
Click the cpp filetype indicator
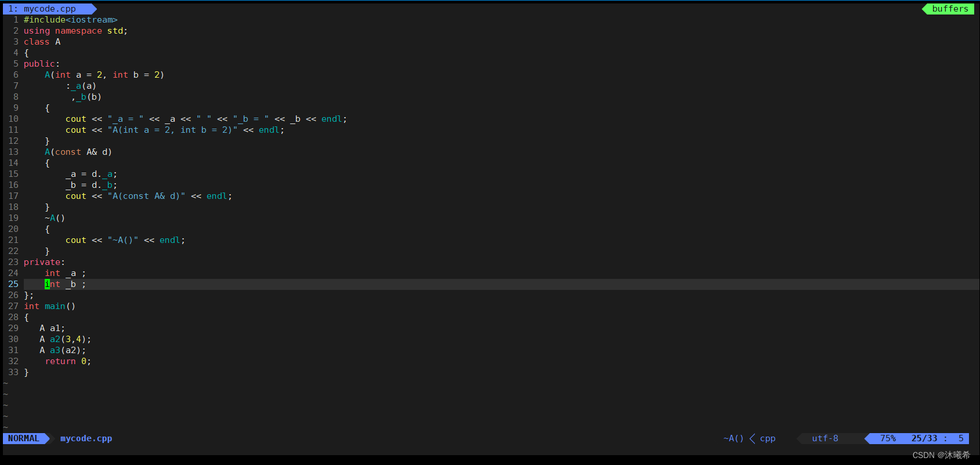[x=768, y=438]
